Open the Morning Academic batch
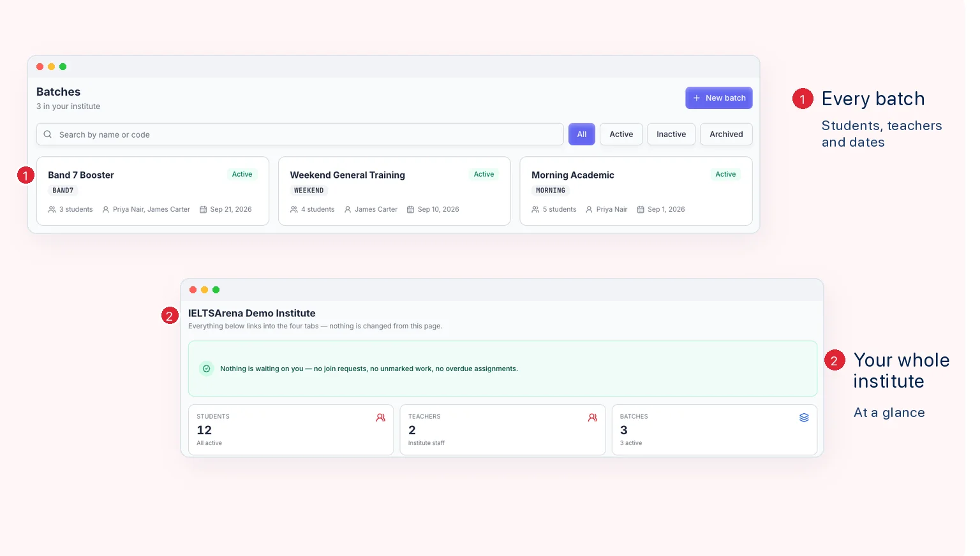This screenshot has height=556, width=980. click(636, 191)
